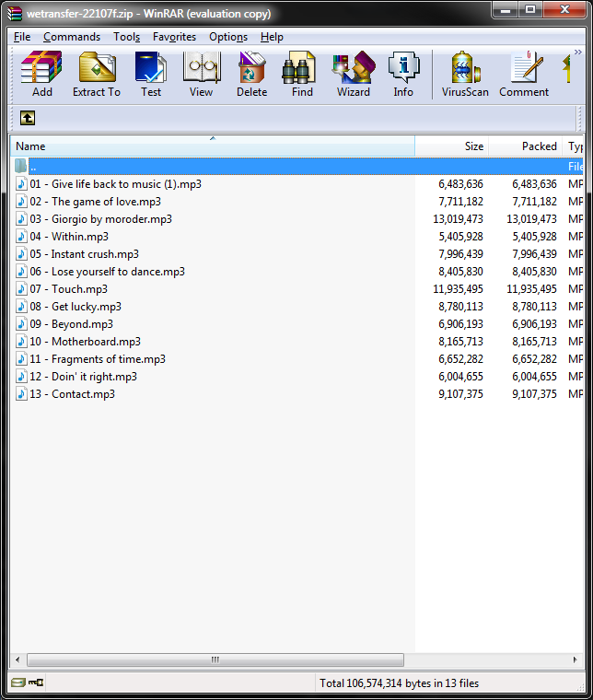Image resolution: width=593 pixels, height=700 pixels.
Task: Click the disk drive status bar icon
Action: [x=18, y=682]
